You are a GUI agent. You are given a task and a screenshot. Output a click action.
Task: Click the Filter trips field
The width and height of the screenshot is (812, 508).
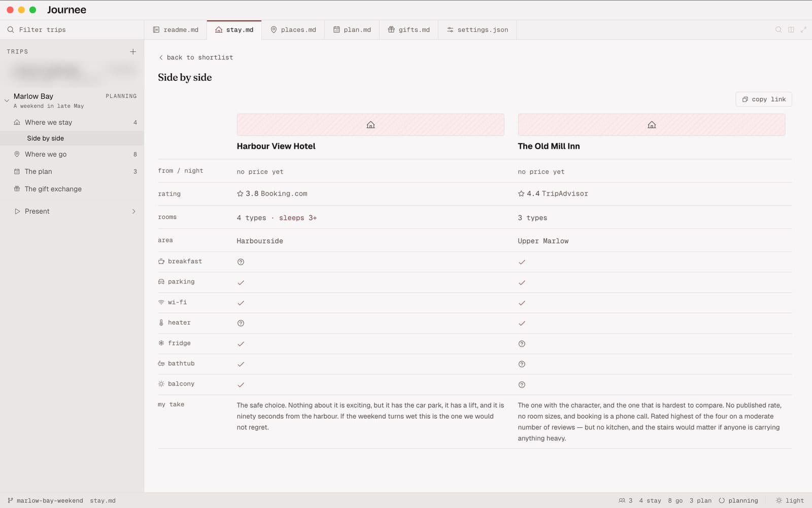tap(72, 29)
